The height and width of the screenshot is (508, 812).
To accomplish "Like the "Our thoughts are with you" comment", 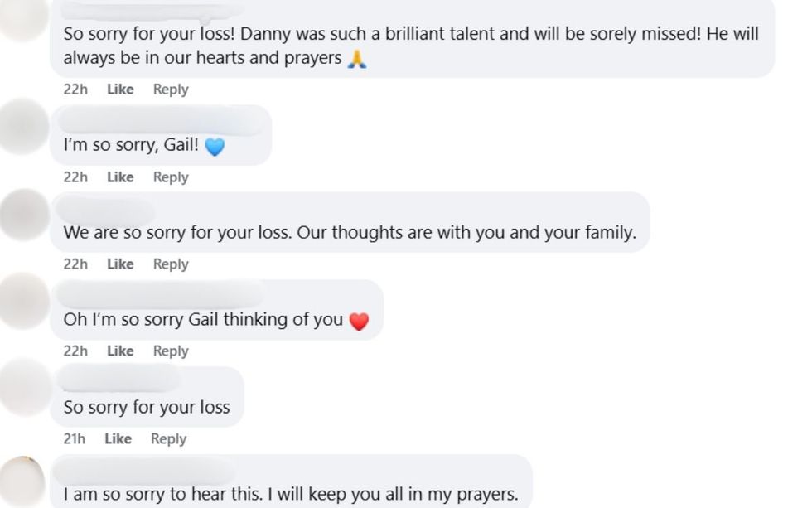I will point(120,264).
